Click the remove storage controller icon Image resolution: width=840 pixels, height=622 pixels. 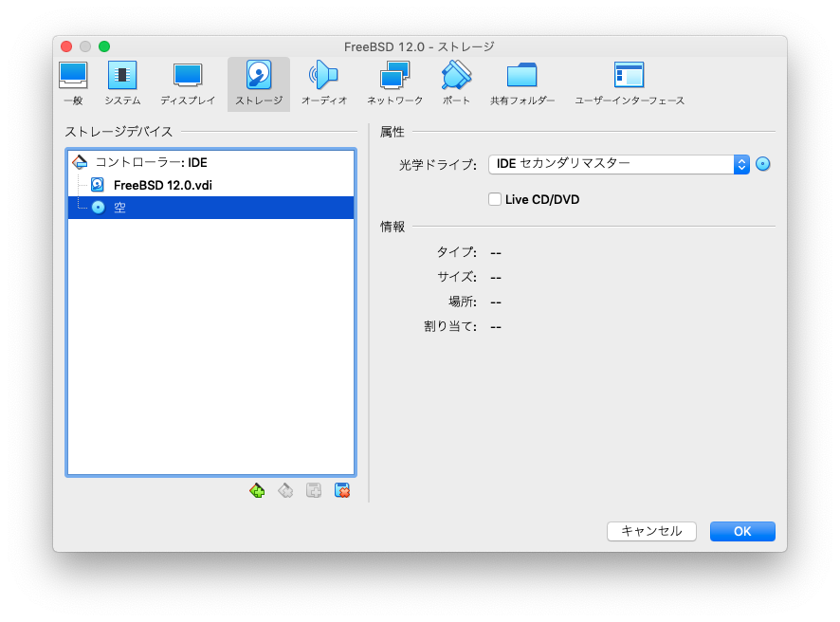pos(285,490)
